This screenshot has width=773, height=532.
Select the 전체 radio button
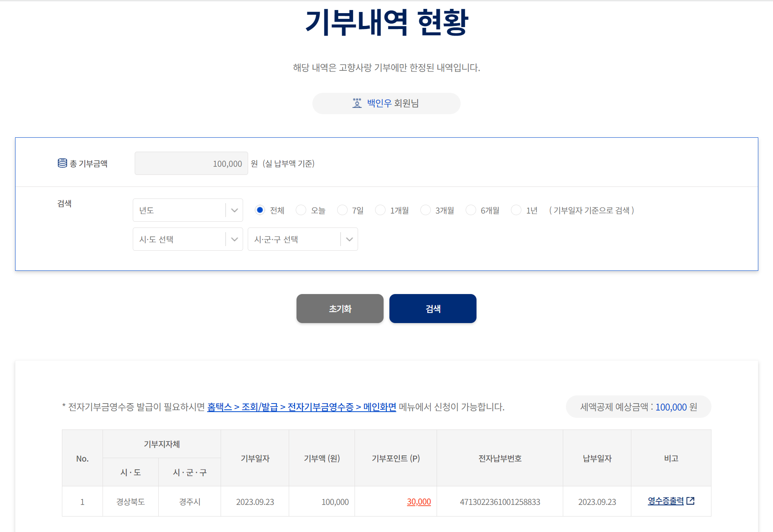tap(260, 210)
